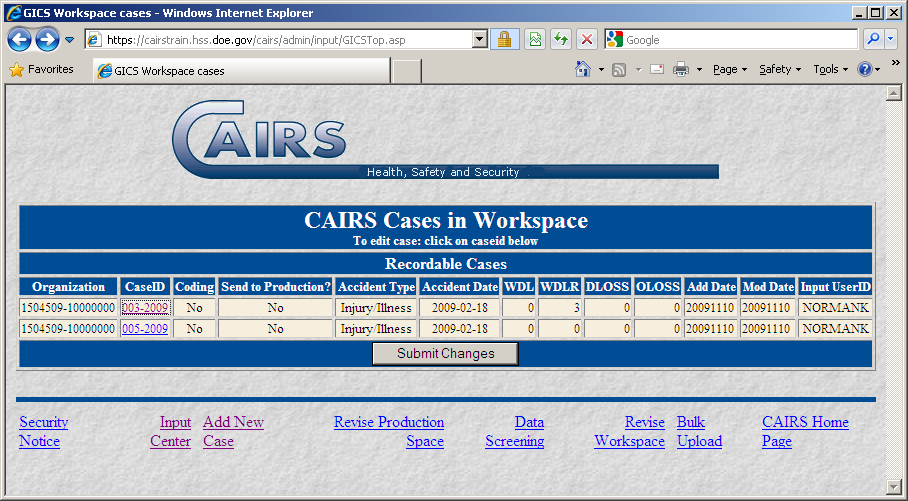Open search provider dropdown arrow
Image resolution: width=908 pixels, height=501 pixels.
(891, 39)
